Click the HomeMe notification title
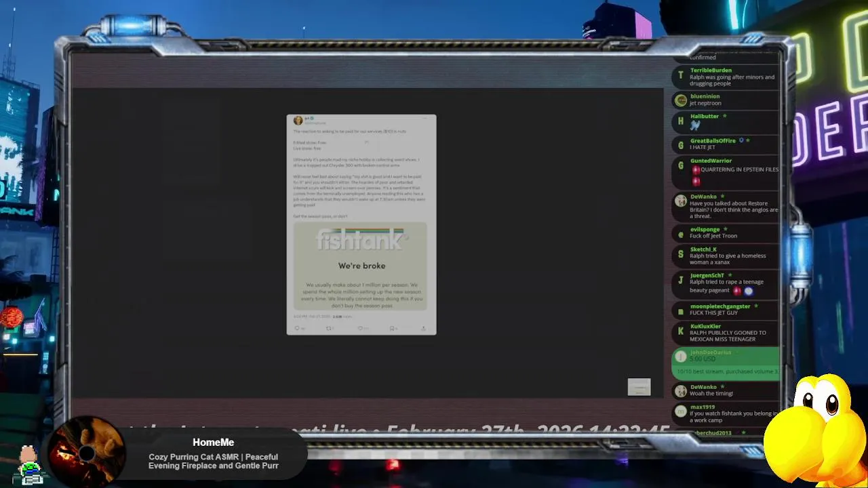This screenshot has height=488, width=868. [x=213, y=443]
